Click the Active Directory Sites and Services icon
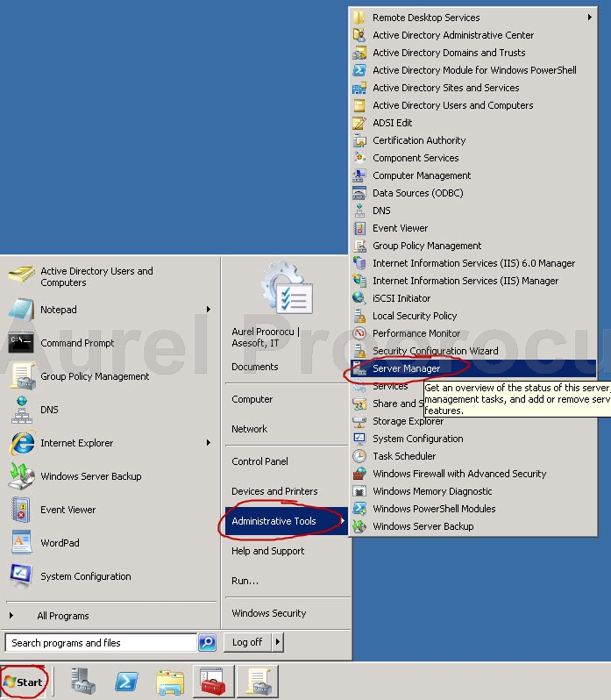611x700 pixels. (x=359, y=88)
